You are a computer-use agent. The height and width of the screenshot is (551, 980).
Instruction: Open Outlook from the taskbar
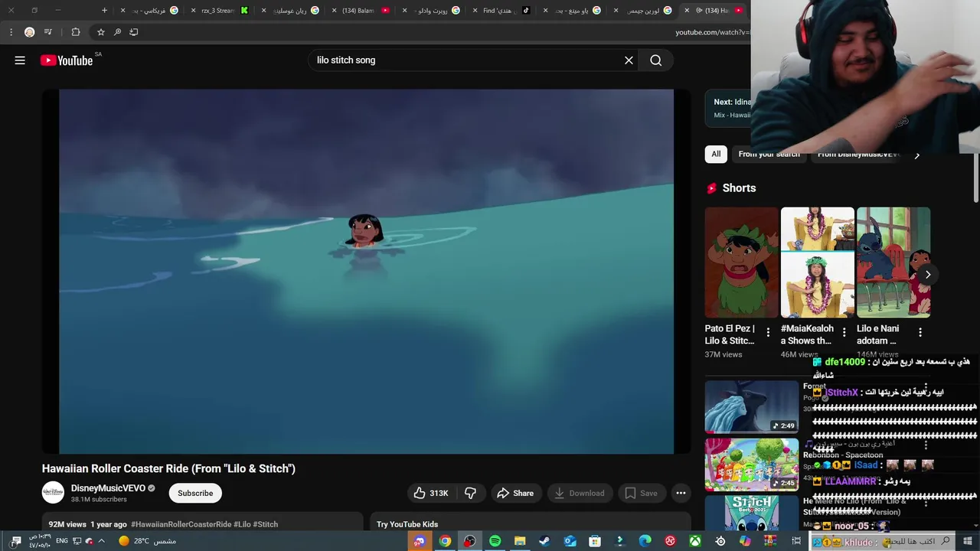point(570,541)
